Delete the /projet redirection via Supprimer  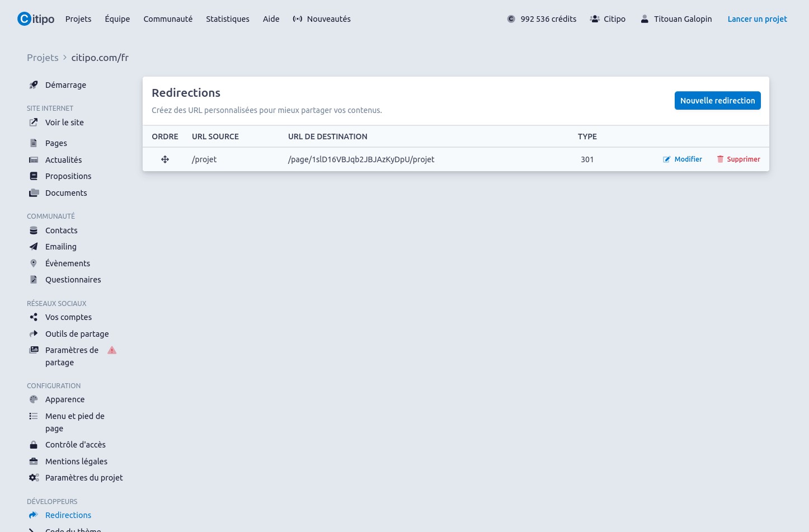[739, 159]
